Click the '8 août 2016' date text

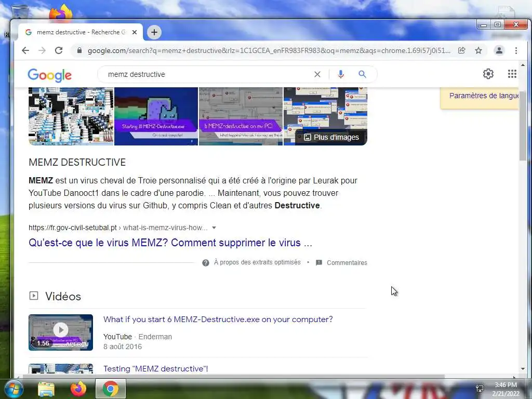(x=123, y=347)
